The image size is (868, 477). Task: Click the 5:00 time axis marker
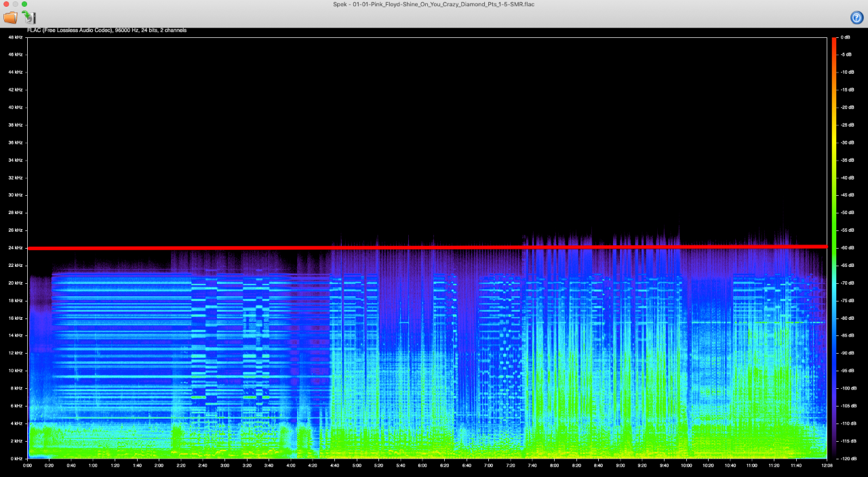(x=357, y=465)
